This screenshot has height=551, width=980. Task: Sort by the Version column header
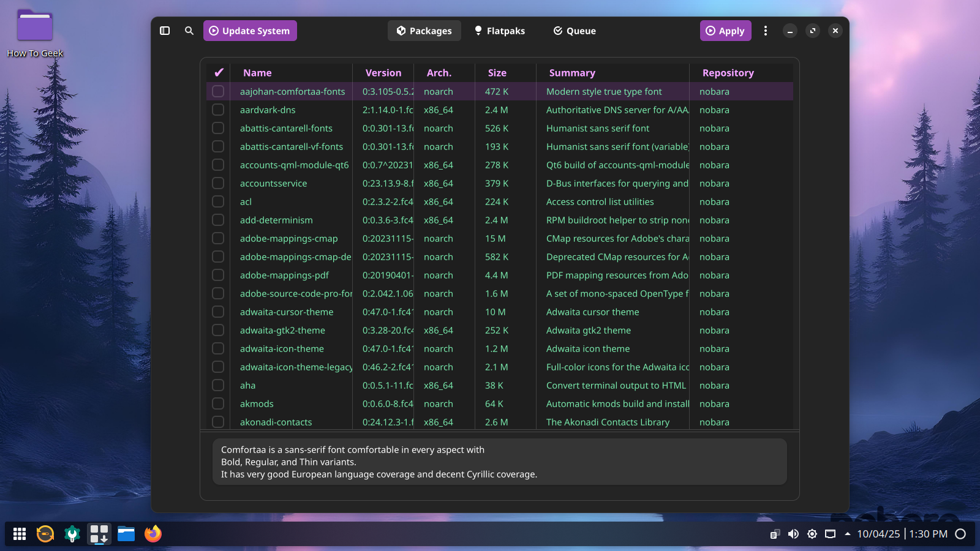coord(383,73)
